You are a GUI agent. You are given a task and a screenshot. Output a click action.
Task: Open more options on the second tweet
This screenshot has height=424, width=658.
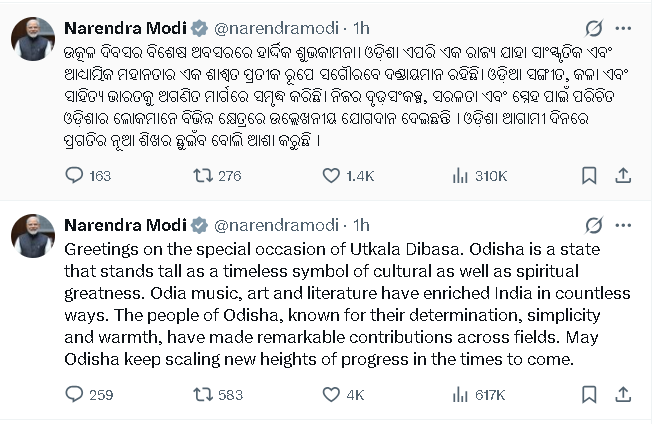click(627, 225)
